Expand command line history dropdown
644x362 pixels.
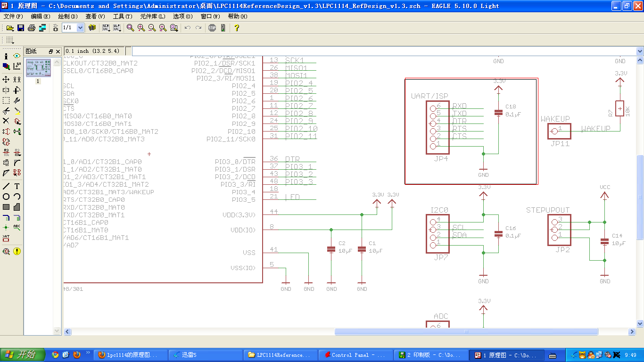tap(640, 51)
